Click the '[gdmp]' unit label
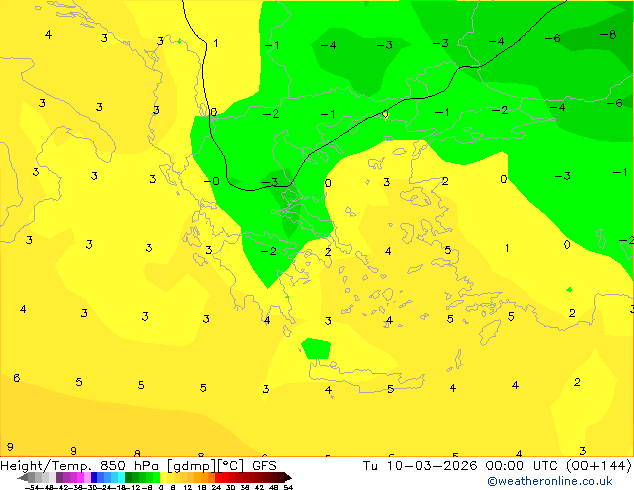634x490 pixels. point(191,466)
